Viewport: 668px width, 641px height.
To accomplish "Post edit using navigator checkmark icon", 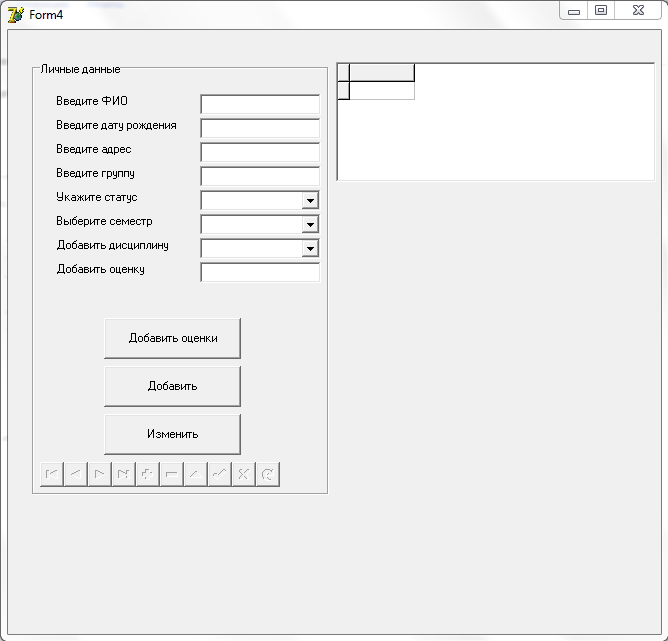I will click(219, 474).
